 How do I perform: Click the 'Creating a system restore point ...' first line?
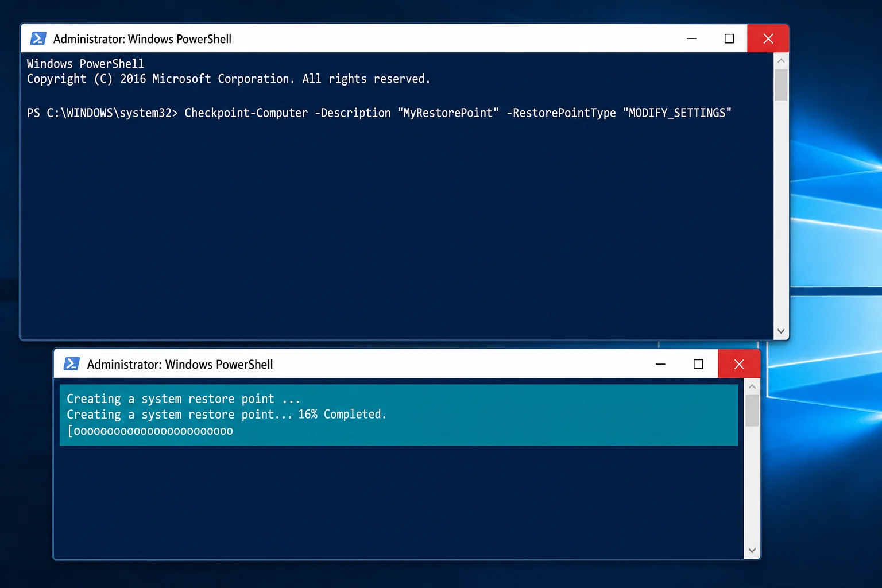pyautogui.click(x=184, y=399)
